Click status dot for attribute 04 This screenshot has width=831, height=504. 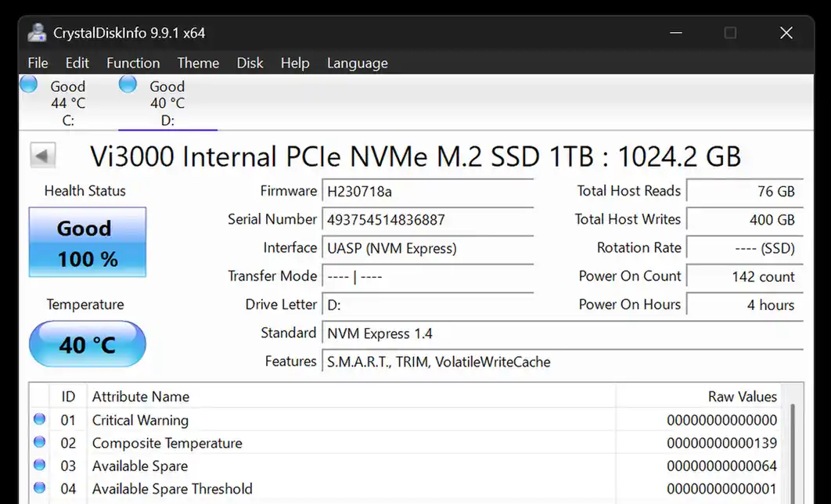(39, 488)
